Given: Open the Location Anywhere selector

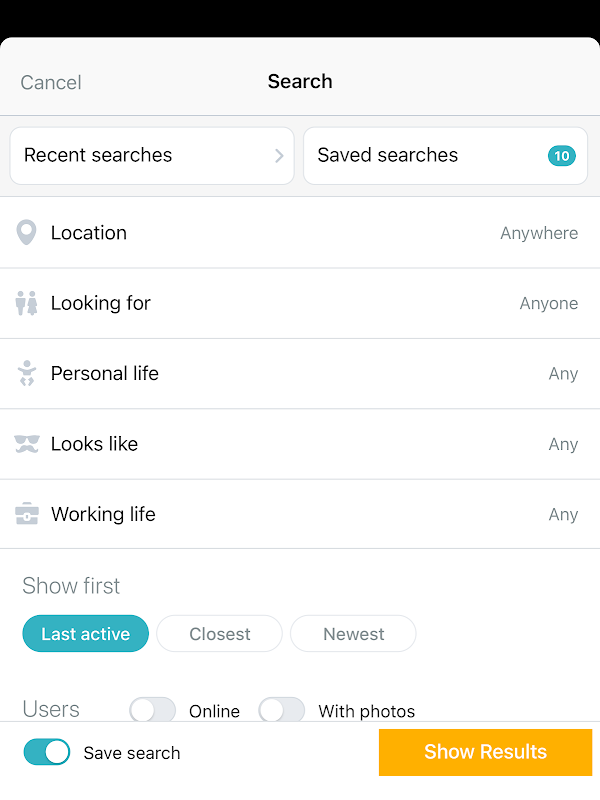Looking at the screenshot, I should click(x=538, y=233).
